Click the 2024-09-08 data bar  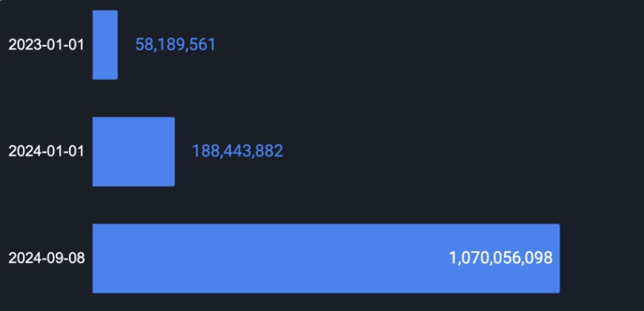click(x=326, y=258)
